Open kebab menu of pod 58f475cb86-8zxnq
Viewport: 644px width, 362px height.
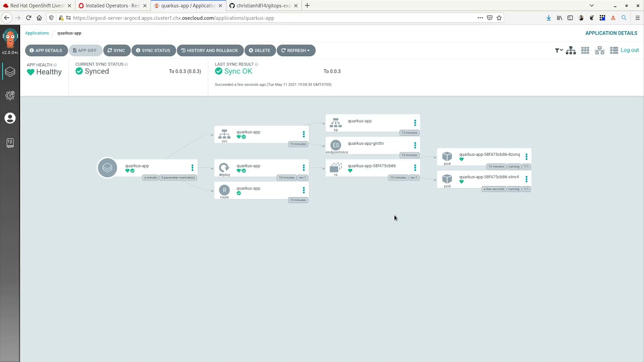[526, 156]
